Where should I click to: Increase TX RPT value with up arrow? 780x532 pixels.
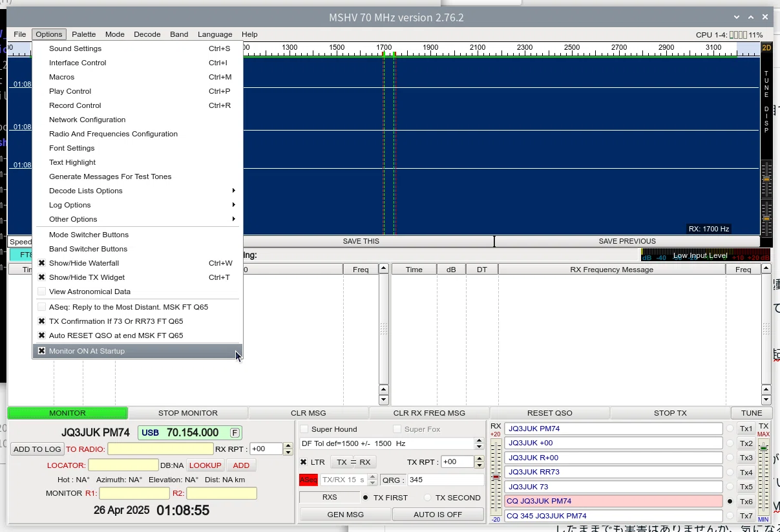[x=479, y=459]
